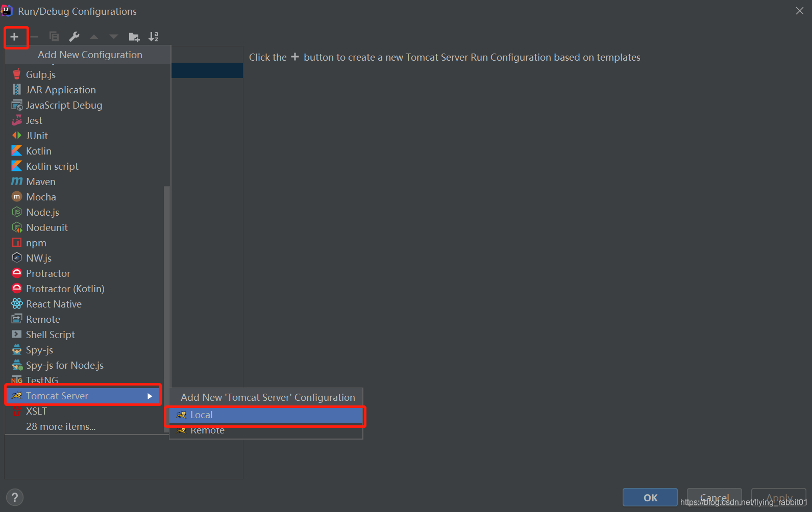Click the Spy-js icon
Screen dimensions: 812x512
tap(17, 350)
